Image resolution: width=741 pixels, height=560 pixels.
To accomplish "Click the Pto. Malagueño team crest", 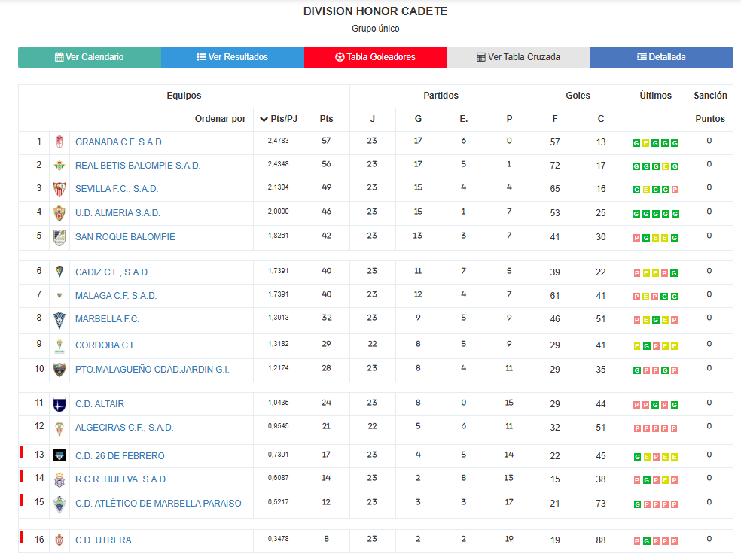I will [59, 370].
